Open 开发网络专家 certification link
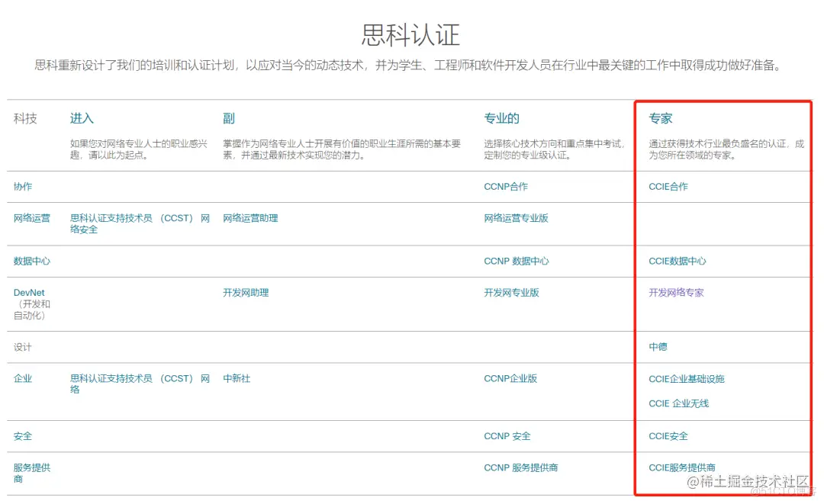This screenshot has height=504, width=824. 676,293
